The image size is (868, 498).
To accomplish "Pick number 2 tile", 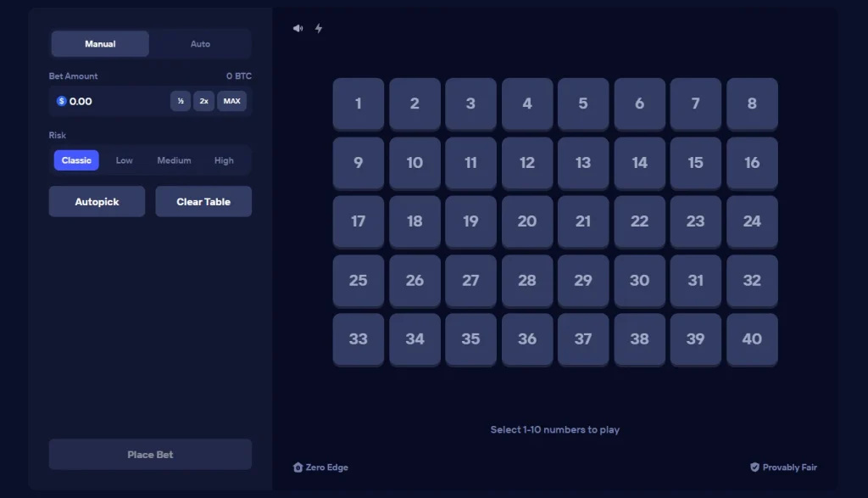I will (x=415, y=104).
